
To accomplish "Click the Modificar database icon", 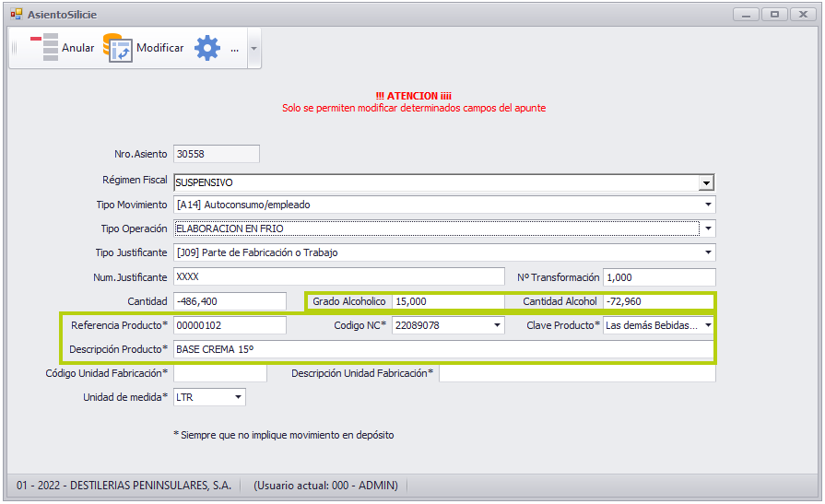I will (117, 48).
